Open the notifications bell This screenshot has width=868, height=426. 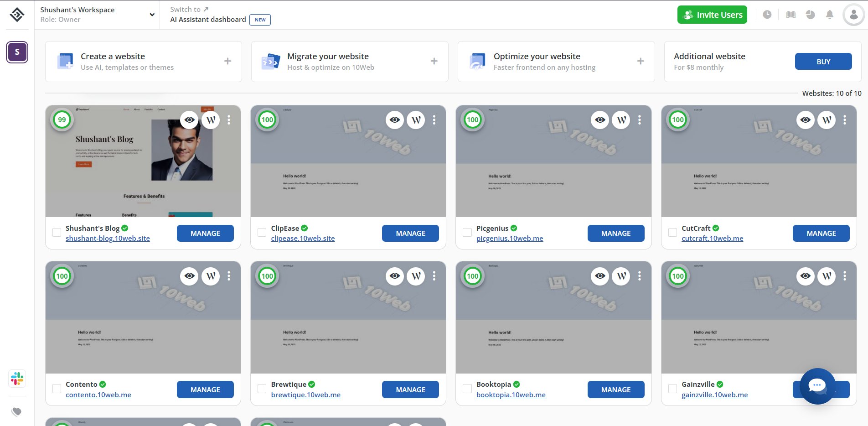click(830, 15)
